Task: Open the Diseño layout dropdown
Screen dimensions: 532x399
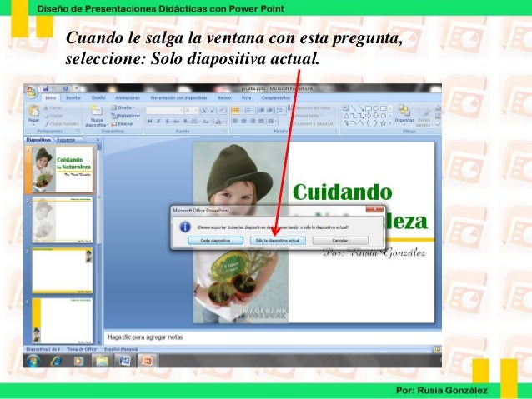Action: tap(123, 107)
